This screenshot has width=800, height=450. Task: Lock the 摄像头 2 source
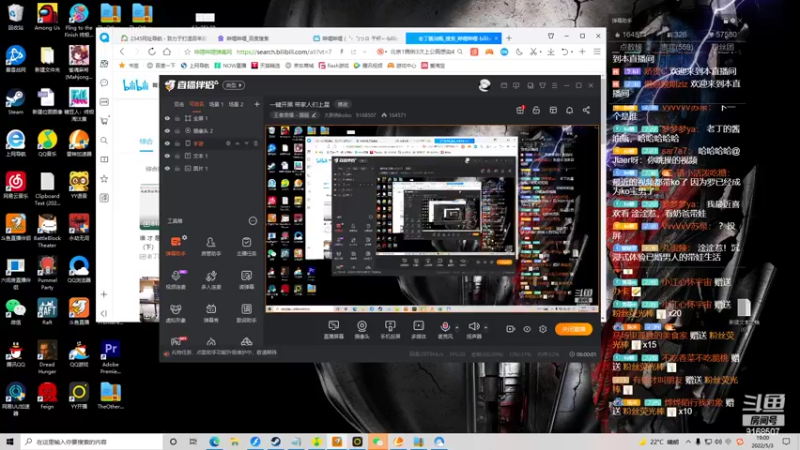pos(178,131)
